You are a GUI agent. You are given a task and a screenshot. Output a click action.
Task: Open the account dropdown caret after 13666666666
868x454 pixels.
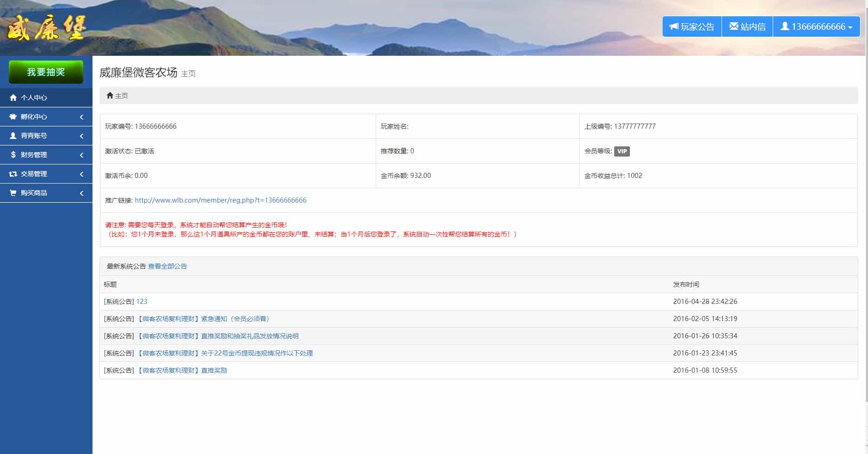850,27
